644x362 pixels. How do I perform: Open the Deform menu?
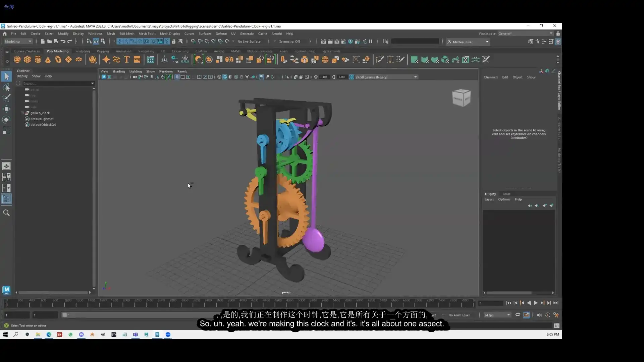point(221,34)
